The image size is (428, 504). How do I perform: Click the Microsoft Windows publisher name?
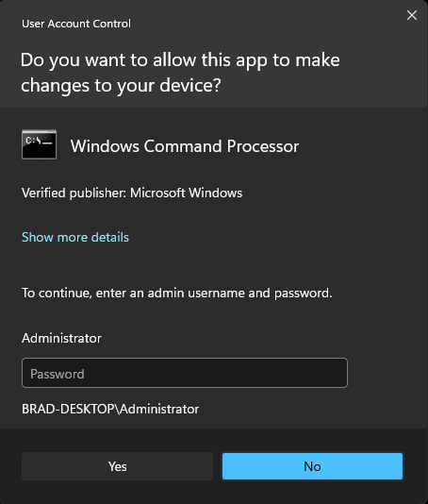(187, 193)
